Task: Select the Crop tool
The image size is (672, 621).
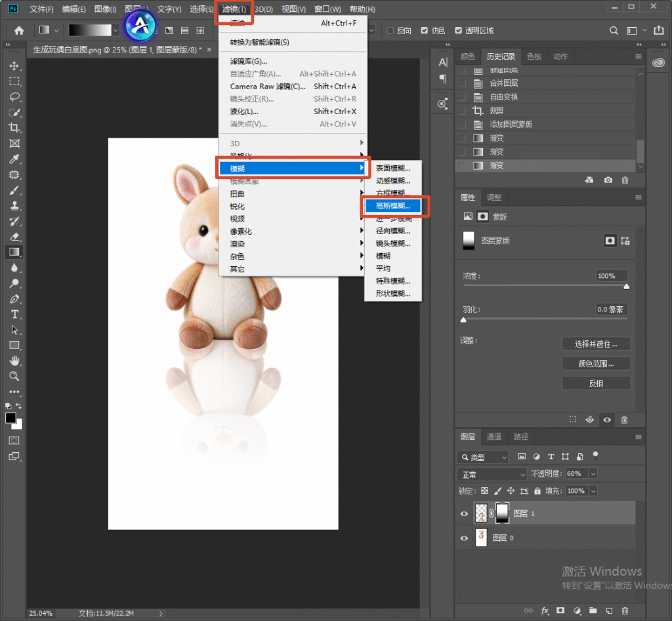Action: click(14, 128)
